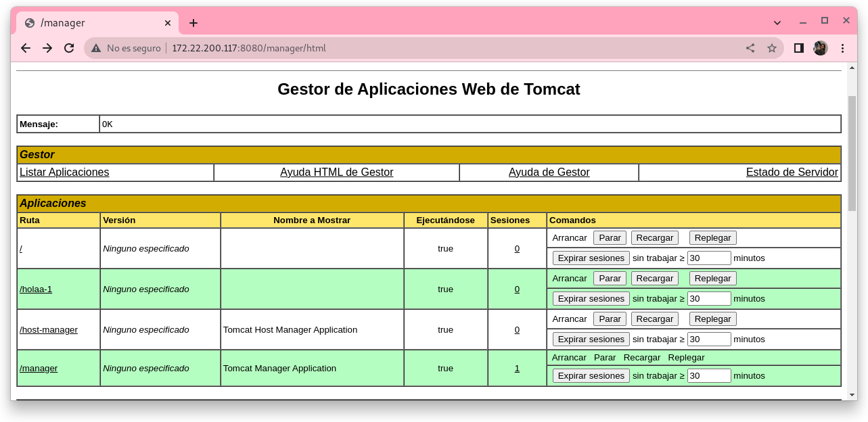Image resolution: width=868 pixels, height=422 pixels.
Task: Select the /manager browser tab
Action: (88, 23)
